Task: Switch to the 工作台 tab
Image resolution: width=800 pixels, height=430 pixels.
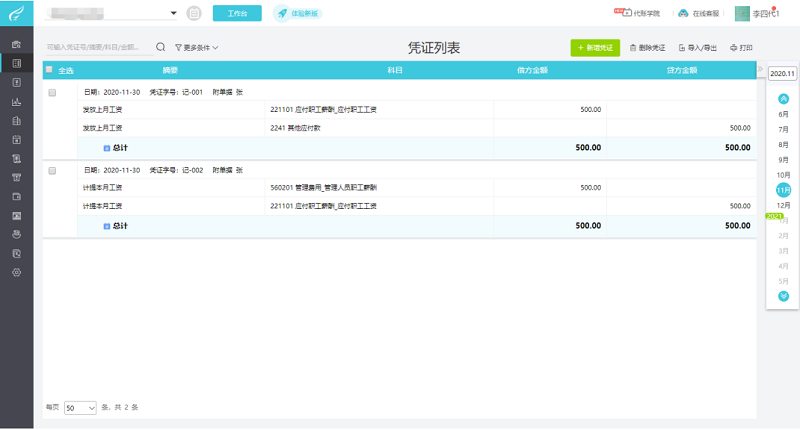Action: click(x=237, y=13)
